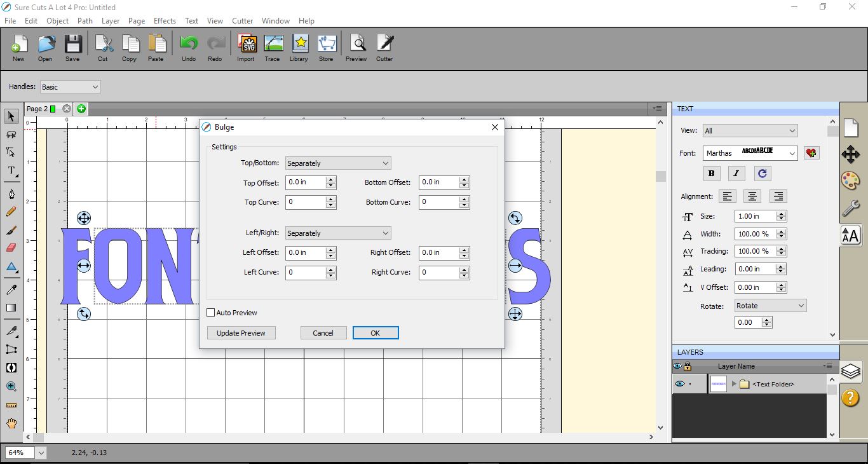The image size is (868, 464).
Task: Open the text View dropdown
Action: (x=750, y=131)
